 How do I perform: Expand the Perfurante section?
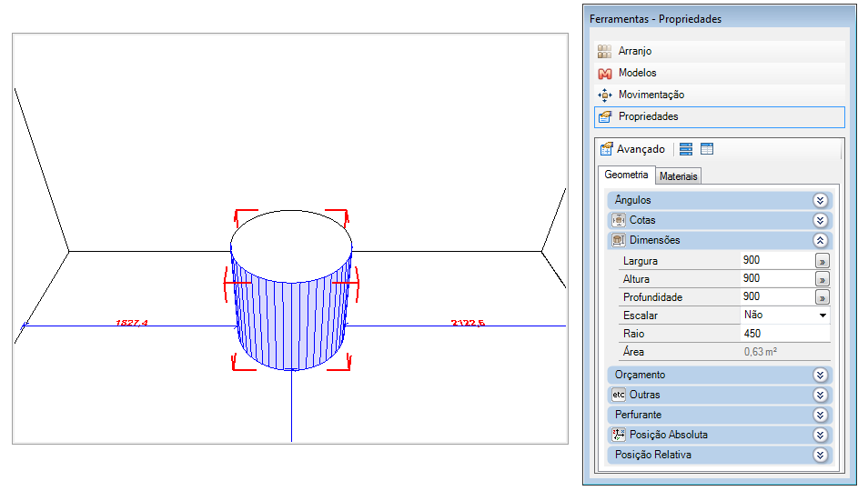click(x=820, y=415)
